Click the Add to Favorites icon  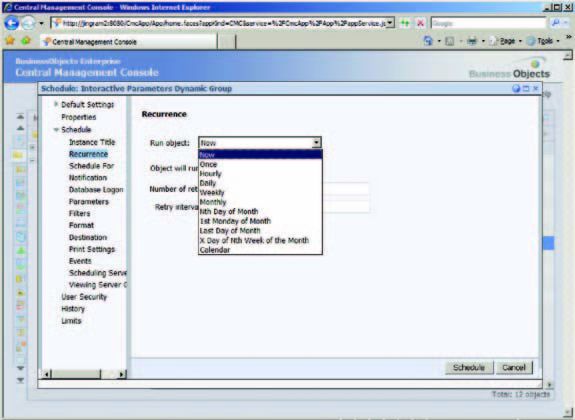coord(26,41)
